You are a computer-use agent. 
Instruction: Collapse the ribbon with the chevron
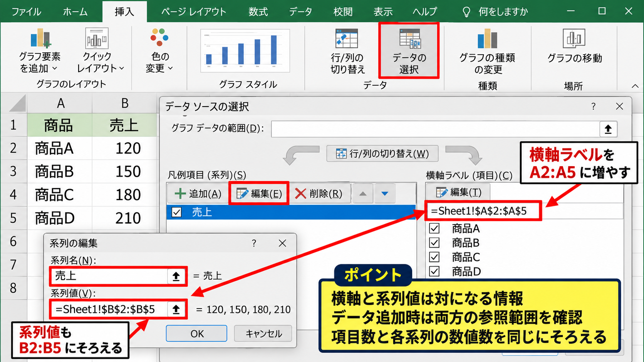click(x=635, y=86)
